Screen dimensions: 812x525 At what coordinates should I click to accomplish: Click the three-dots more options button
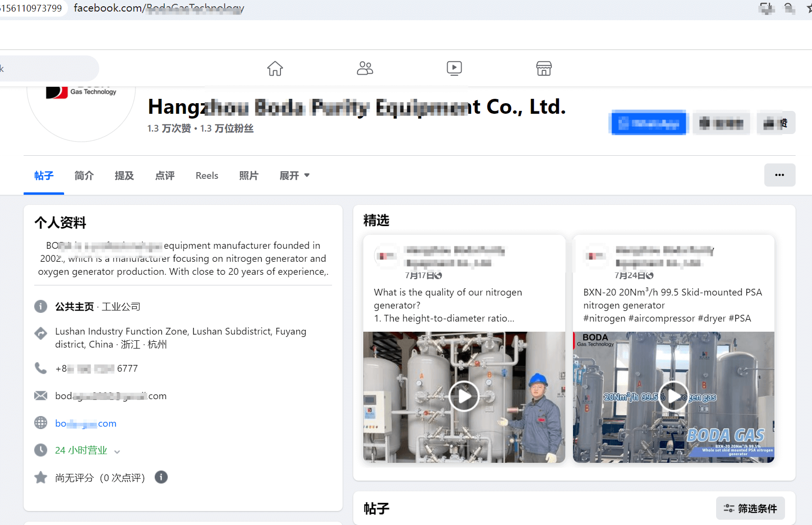(780, 175)
